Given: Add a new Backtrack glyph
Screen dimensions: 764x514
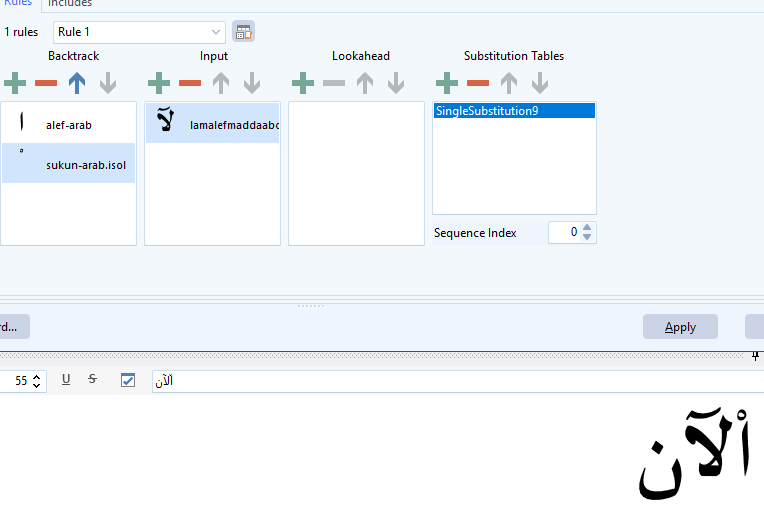Looking at the screenshot, I should 15,82.
